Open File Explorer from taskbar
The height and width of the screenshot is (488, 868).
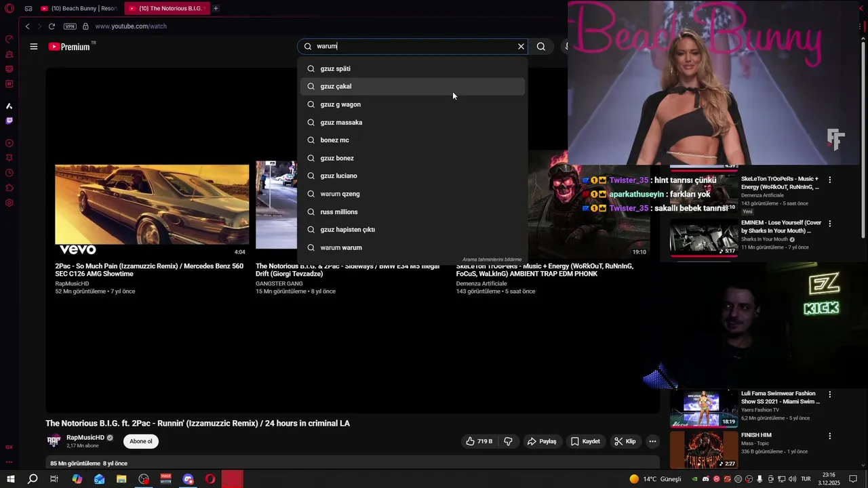pyautogui.click(x=121, y=479)
